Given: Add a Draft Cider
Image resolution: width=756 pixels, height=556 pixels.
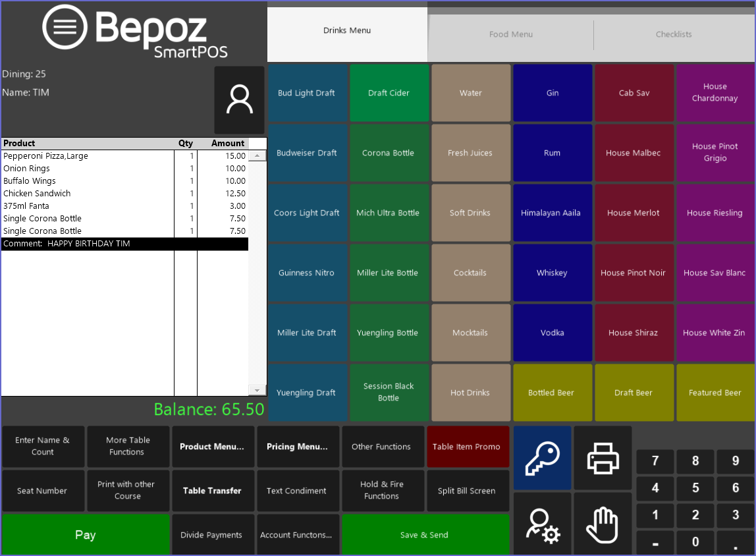Looking at the screenshot, I should coord(389,93).
